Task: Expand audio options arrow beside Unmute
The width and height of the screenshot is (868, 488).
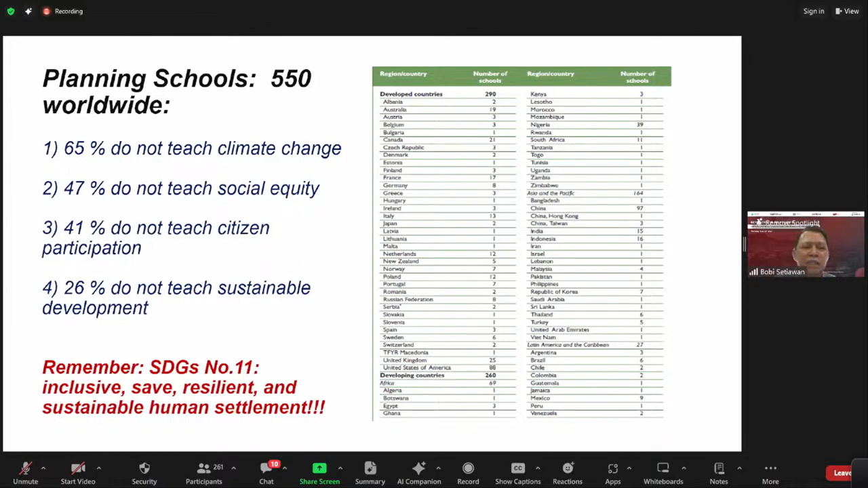Action: [43, 468]
